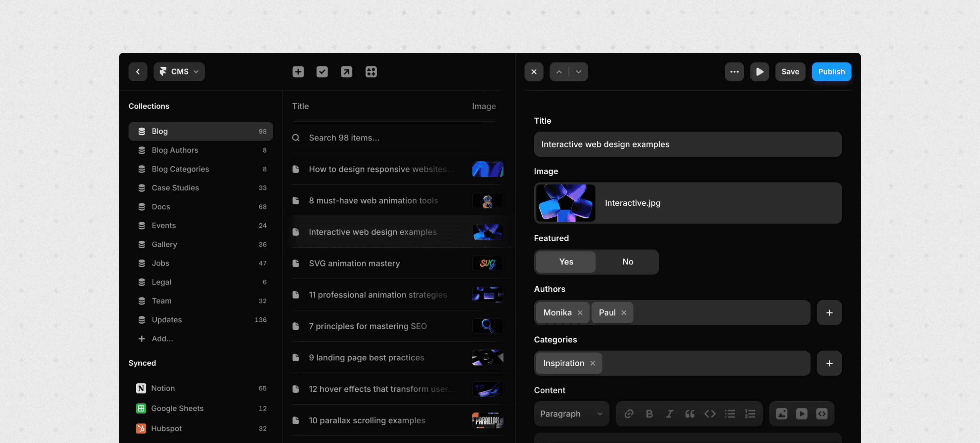Insert a video into content
The height and width of the screenshot is (443, 980).
tap(801, 414)
